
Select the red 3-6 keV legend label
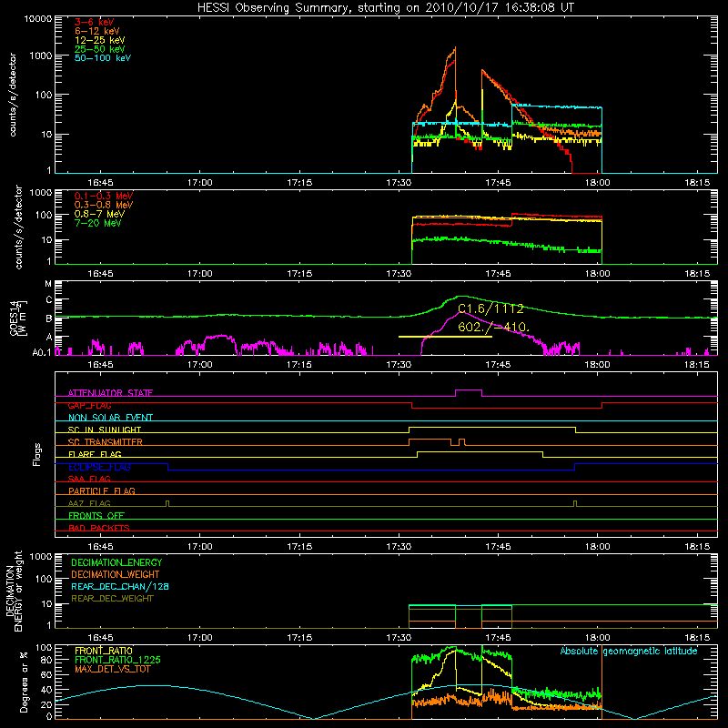click(94, 22)
